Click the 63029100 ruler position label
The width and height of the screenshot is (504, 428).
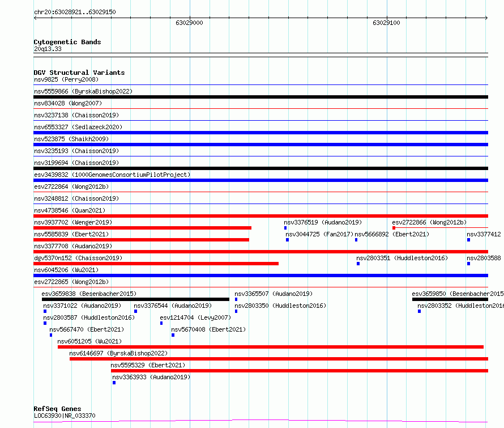386,23
